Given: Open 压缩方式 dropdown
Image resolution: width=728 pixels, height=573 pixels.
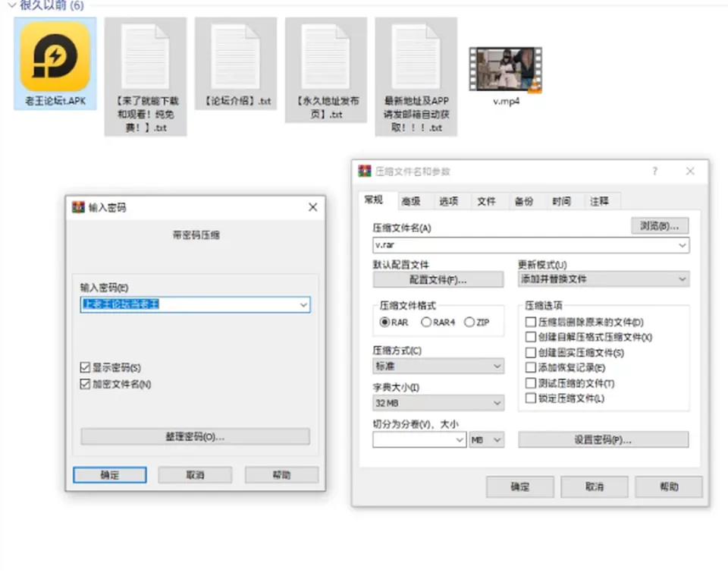Looking at the screenshot, I should 438,366.
